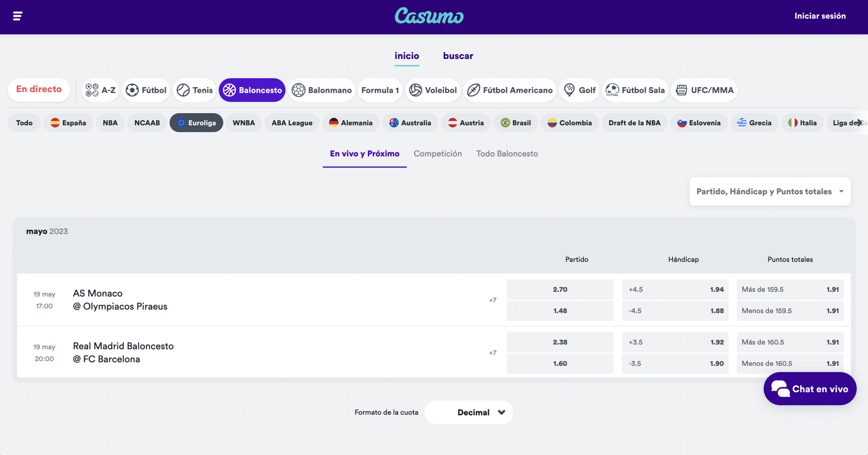Image resolution: width=868 pixels, height=455 pixels.
Task: Click the Golf sport icon
Action: (x=570, y=90)
